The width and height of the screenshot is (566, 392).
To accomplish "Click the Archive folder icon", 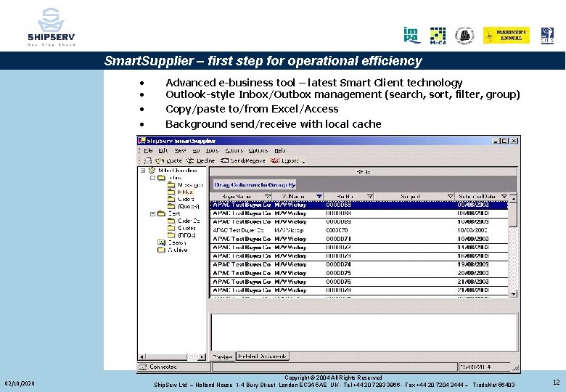I will pyautogui.click(x=161, y=250).
